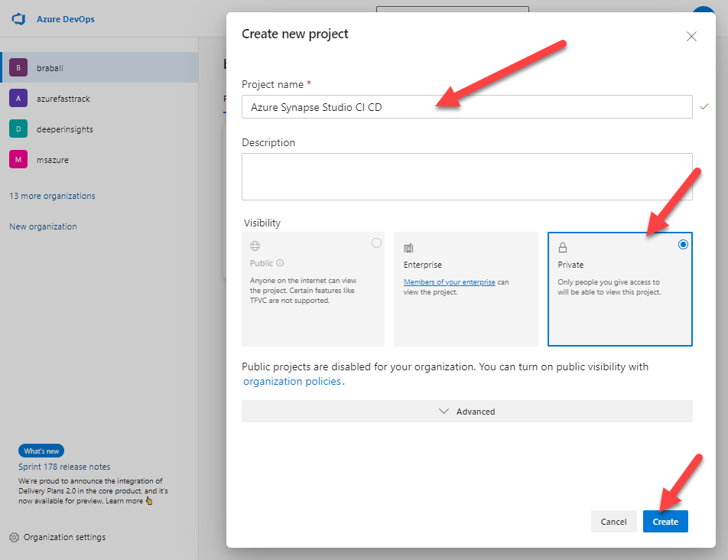Click the Public info icon
The height and width of the screenshot is (560, 728).
[280, 263]
